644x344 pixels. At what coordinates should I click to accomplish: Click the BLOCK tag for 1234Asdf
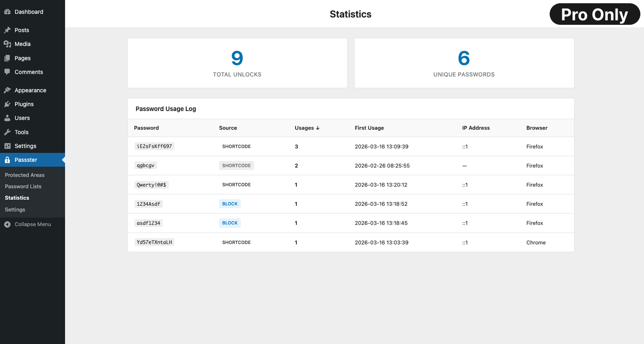tap(230, 204)
